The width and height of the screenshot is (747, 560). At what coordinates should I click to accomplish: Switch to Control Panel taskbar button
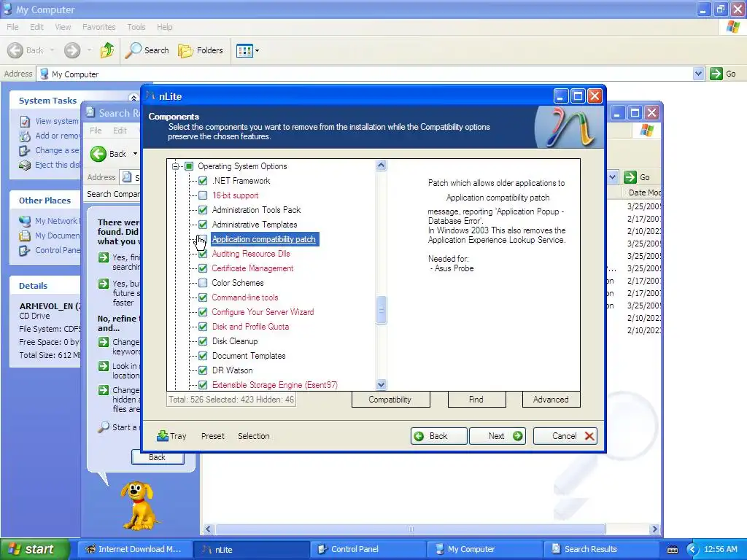click(x=368, y=549)
